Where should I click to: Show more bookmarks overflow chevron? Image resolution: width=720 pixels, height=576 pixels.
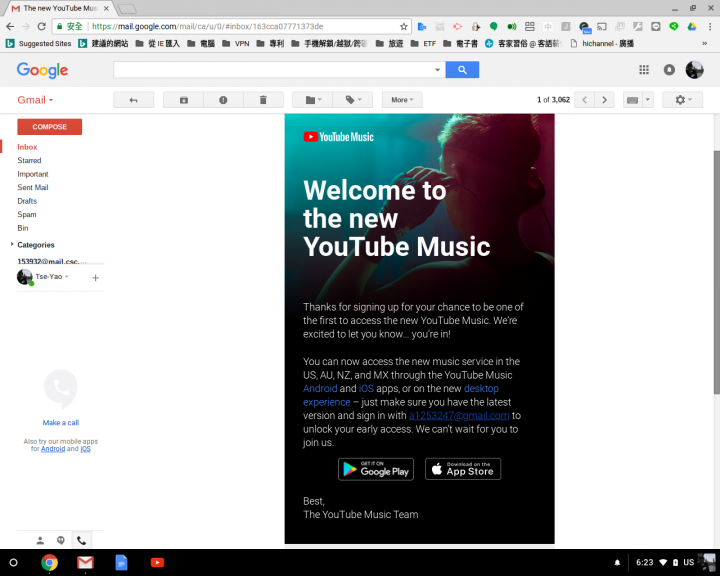pos(704,44)
